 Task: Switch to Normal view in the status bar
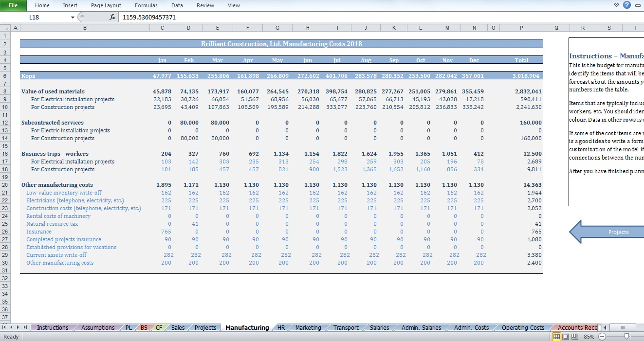pyautogui.click(x=557, y=337)
